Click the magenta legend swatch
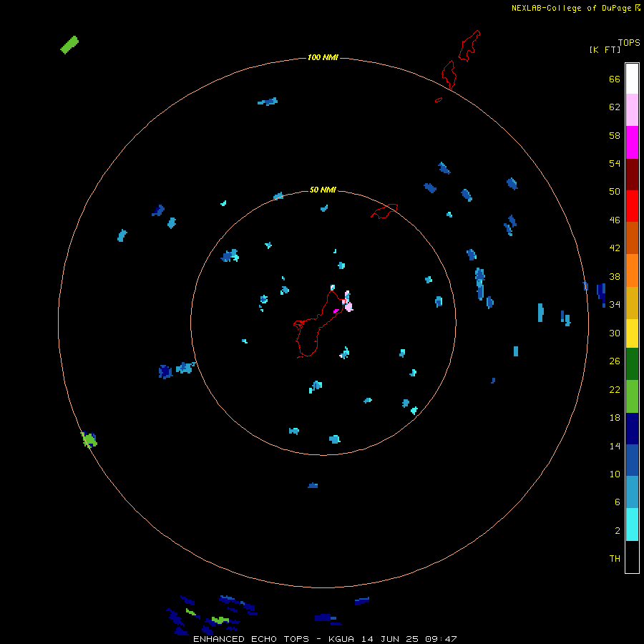This screenshot has width=644, height=644. pyautogui.click(x=632, y=142)
